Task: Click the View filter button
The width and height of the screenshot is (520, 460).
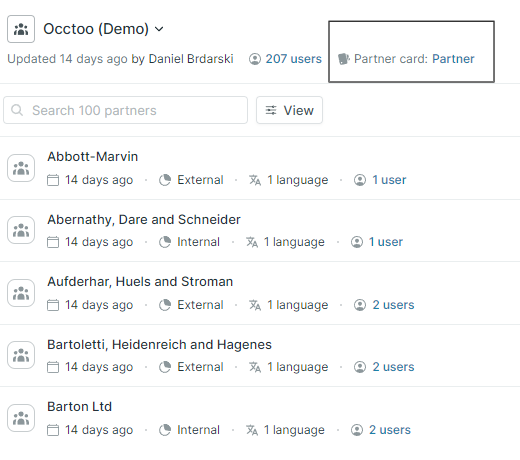Action: pyautogui.click(x=289, y=110)
